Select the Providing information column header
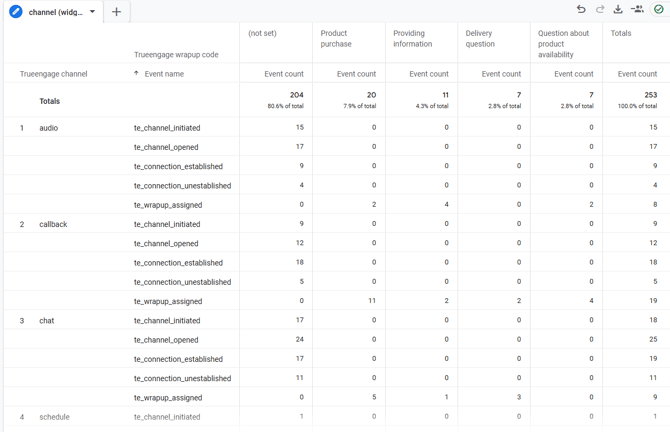The width and height of the screenshot is (670, 432). tap(412, 39)
